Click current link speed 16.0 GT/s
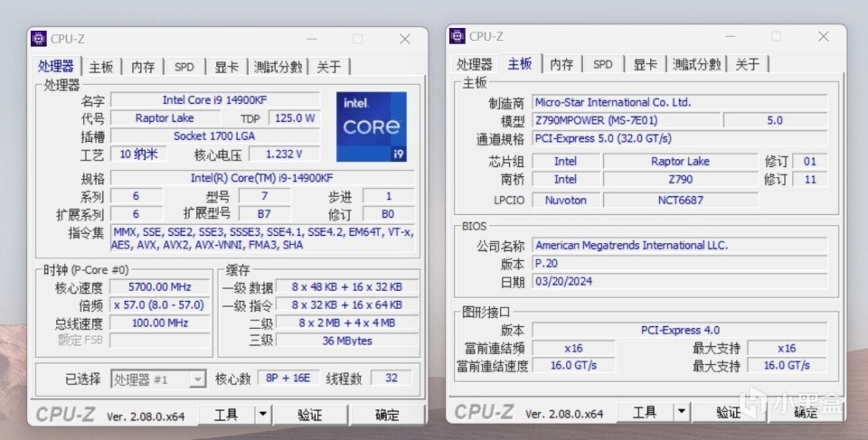This screenshot has width=868, height=440. 573,365
